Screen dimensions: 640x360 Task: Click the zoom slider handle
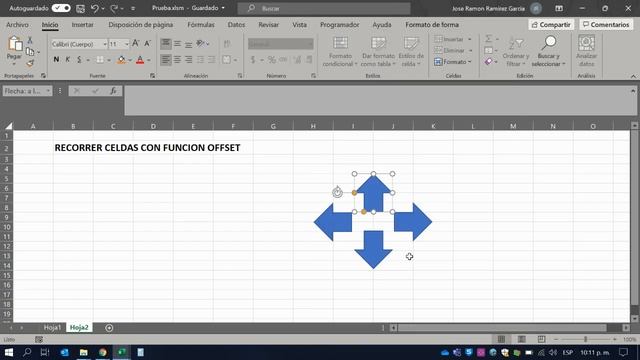(585, 339)
